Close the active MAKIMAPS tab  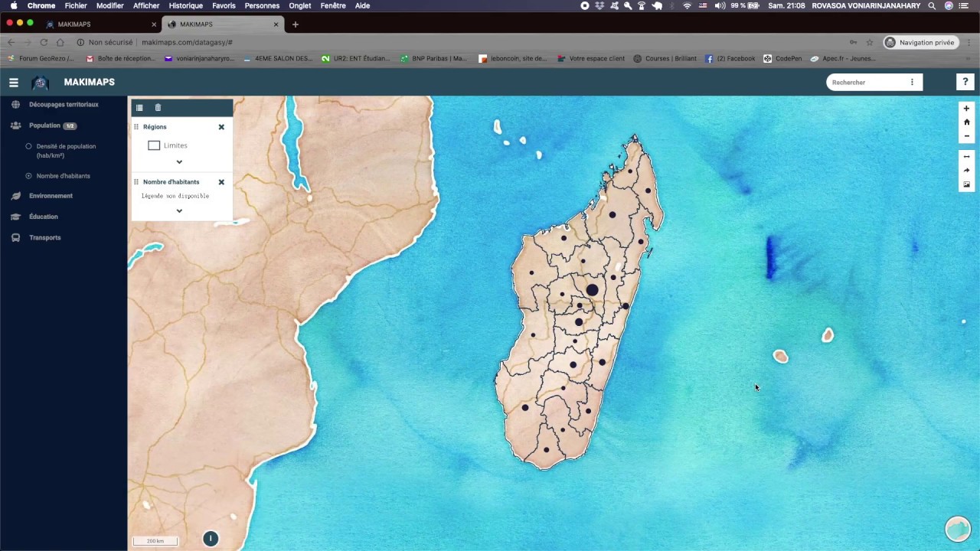[276, 24]
